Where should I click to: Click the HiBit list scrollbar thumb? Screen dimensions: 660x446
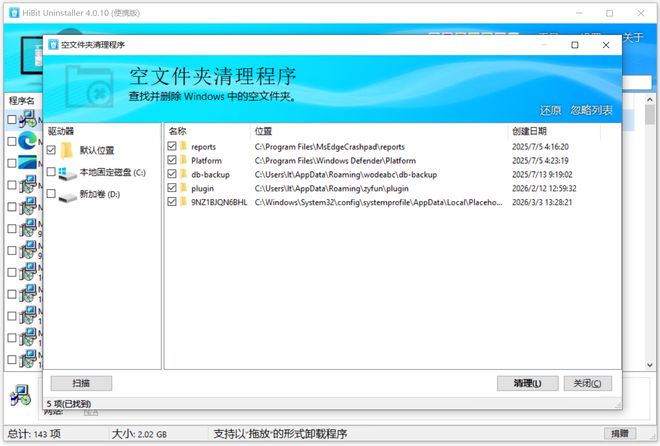649,115
